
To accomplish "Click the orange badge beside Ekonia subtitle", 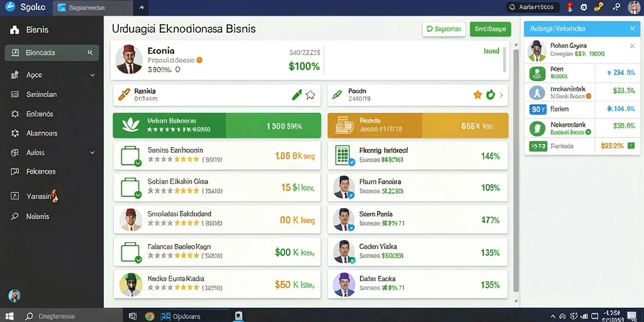I will click(x=199, y=60).
